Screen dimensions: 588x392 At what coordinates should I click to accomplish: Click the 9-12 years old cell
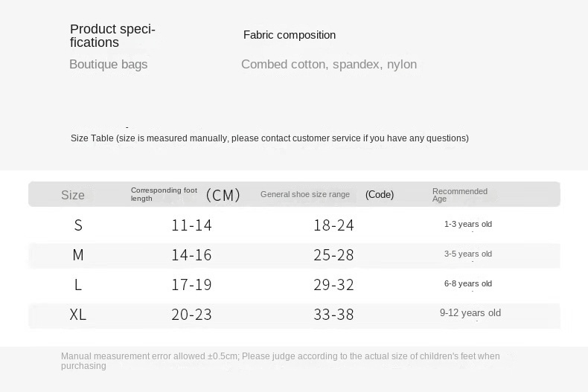click(x=470, y=313)
